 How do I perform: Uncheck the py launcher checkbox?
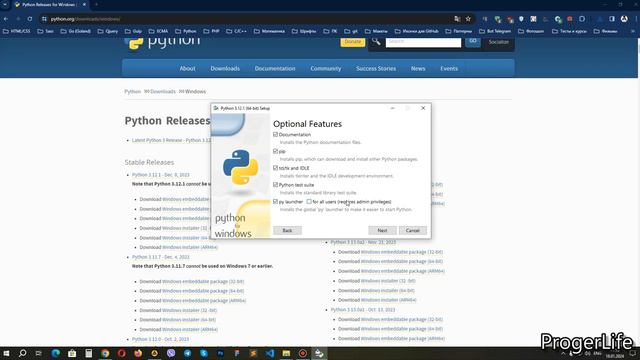[276, 202]
